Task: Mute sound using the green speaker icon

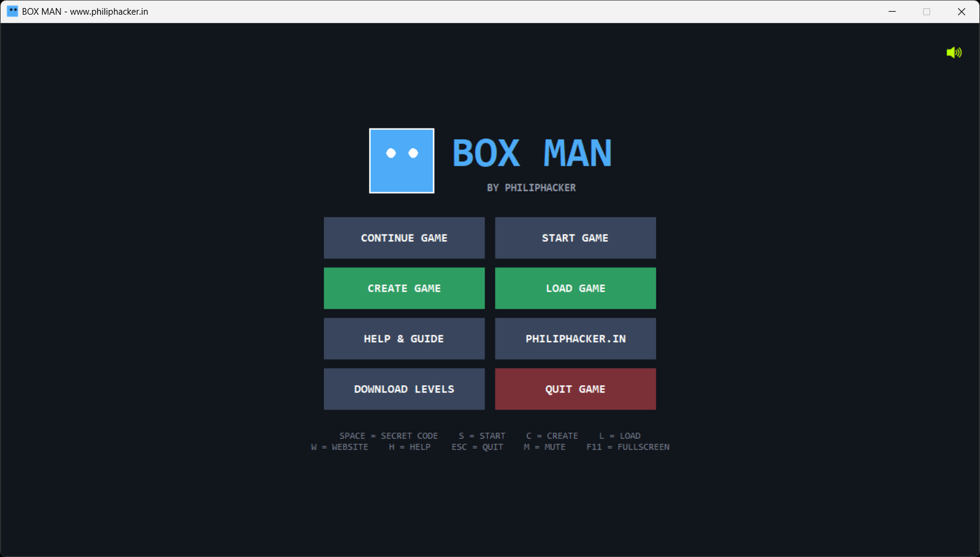Action: tap(954, 53)
